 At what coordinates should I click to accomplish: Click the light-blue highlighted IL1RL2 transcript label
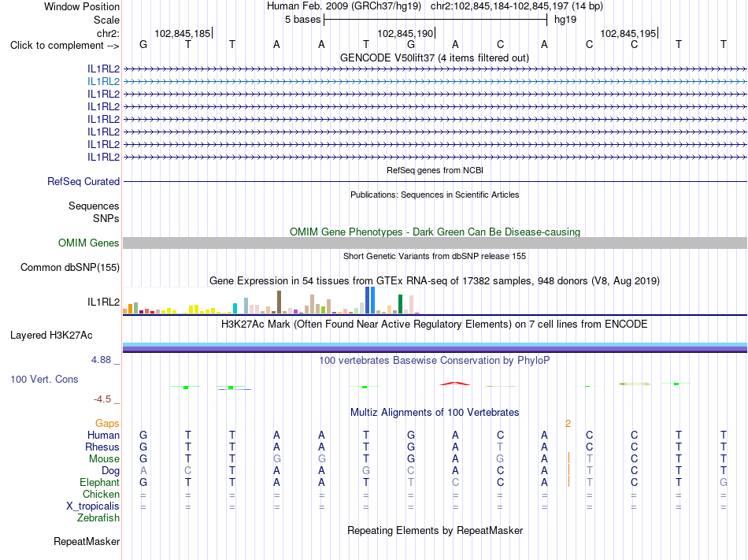[103, 82]
